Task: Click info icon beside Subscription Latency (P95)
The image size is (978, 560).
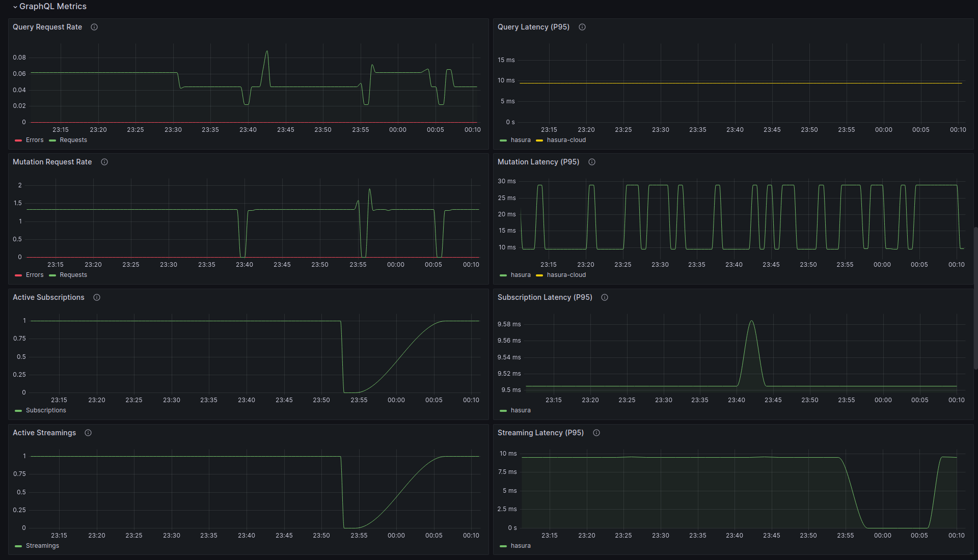Action: point(605,297)
